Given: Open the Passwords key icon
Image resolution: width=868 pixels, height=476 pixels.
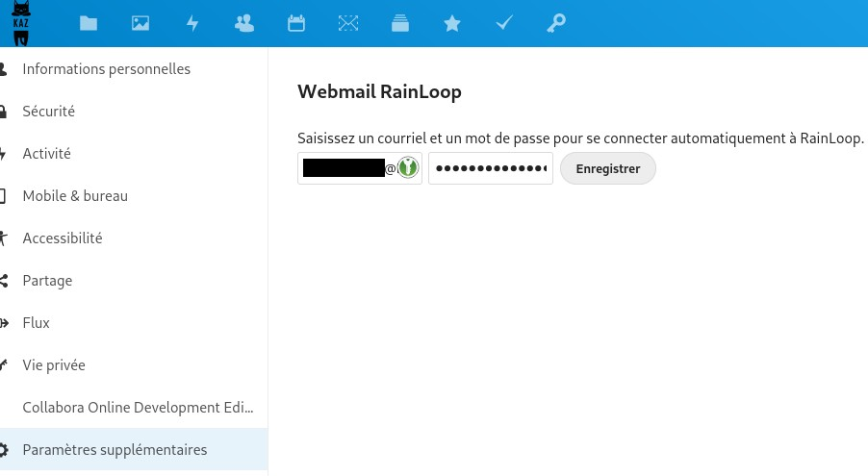Looking at the screenshot, I should 556,24.
